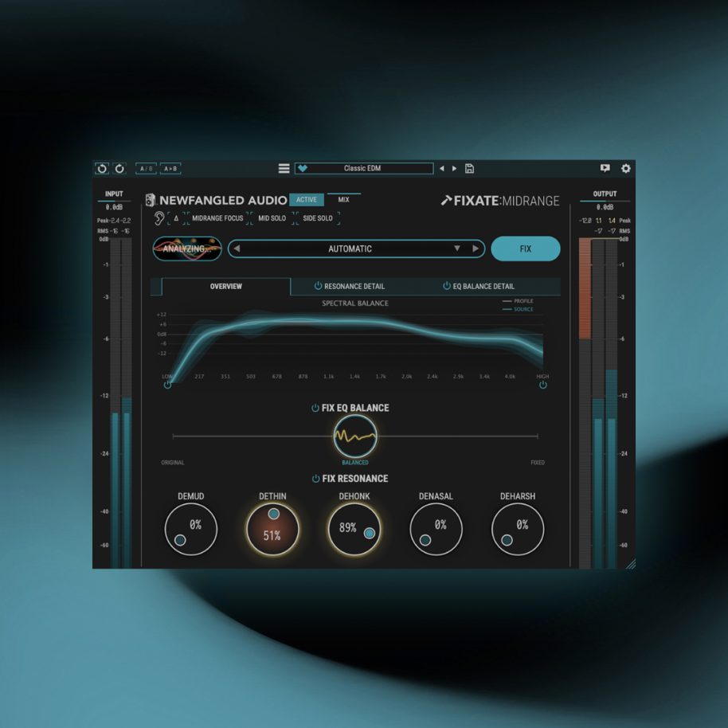Screen dimensions: 728x728
Task: Expand the Automatic profile dropdown arrow
Action: (x=457, y=249)
